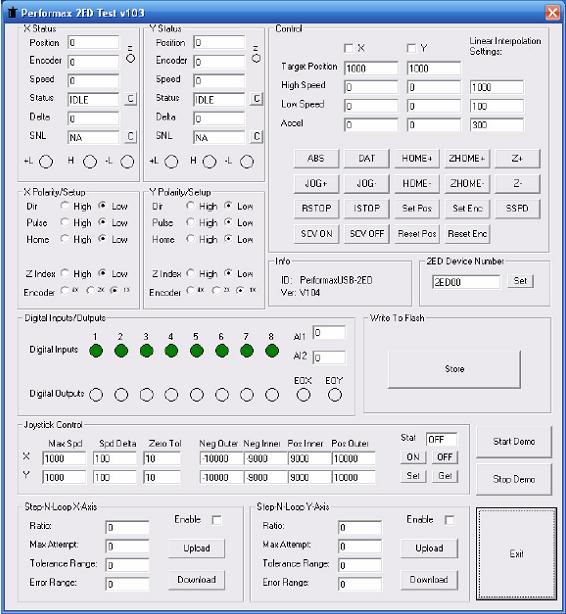The image size is (566, 614).
Task: Click joystick X Max Spd field
Action: 64,458
